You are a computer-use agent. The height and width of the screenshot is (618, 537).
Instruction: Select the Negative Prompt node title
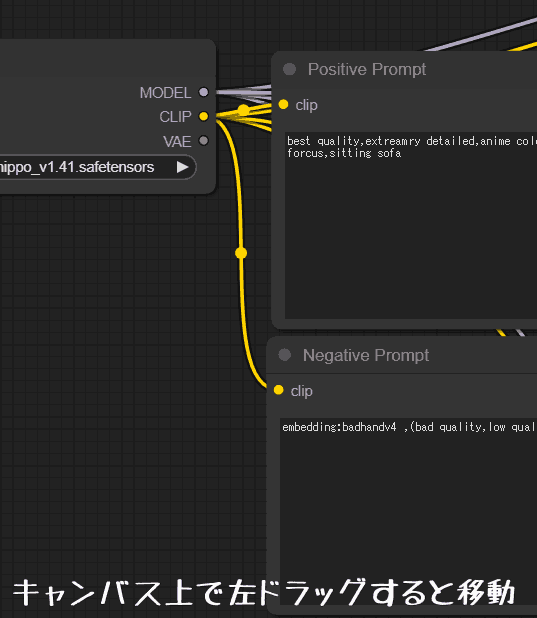tap(366, 355)
